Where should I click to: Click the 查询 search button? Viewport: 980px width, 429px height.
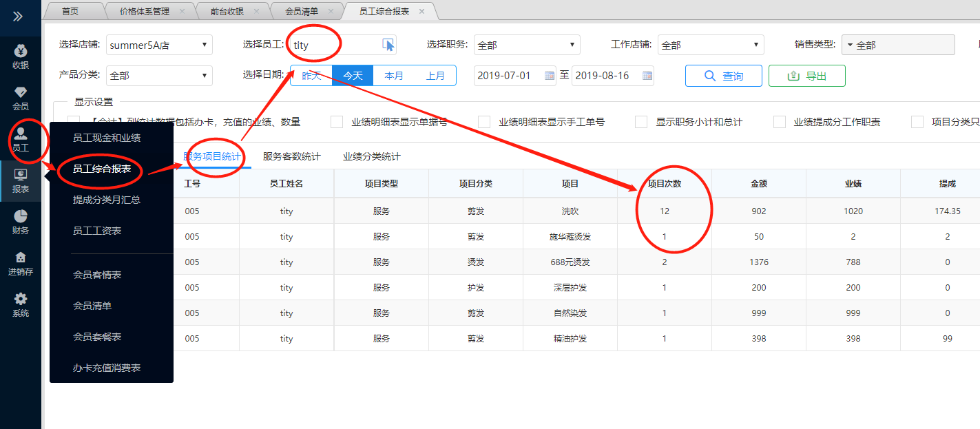pyautogui.click(x=724, y=76)
